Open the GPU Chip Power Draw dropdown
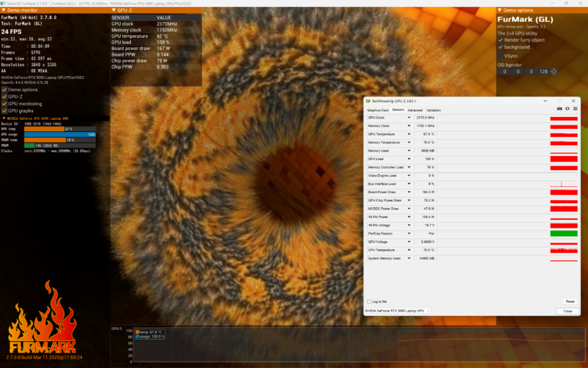 408,200
